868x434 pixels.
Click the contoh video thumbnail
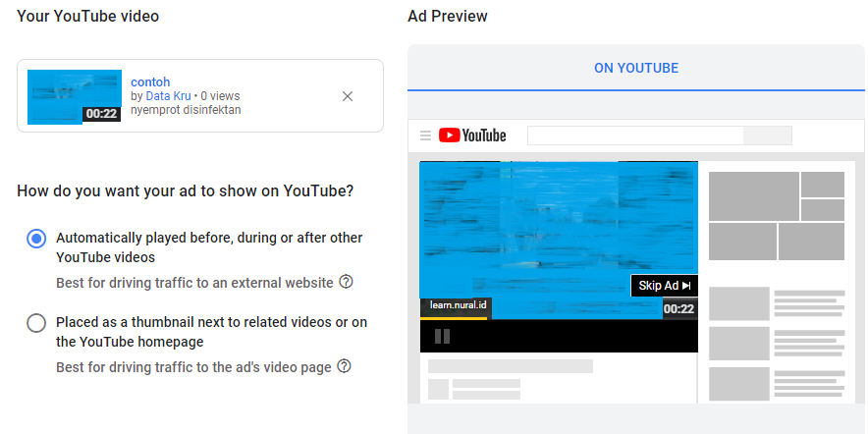tap(75, 97)
